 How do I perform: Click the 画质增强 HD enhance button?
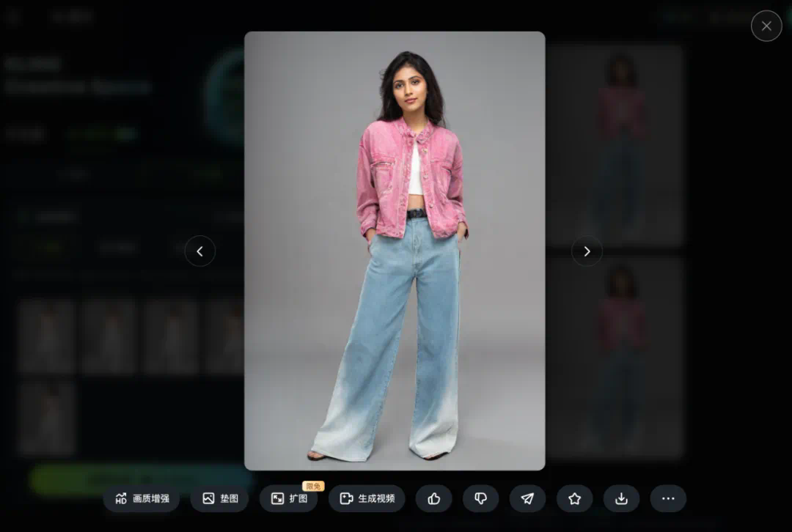[142, 499]
